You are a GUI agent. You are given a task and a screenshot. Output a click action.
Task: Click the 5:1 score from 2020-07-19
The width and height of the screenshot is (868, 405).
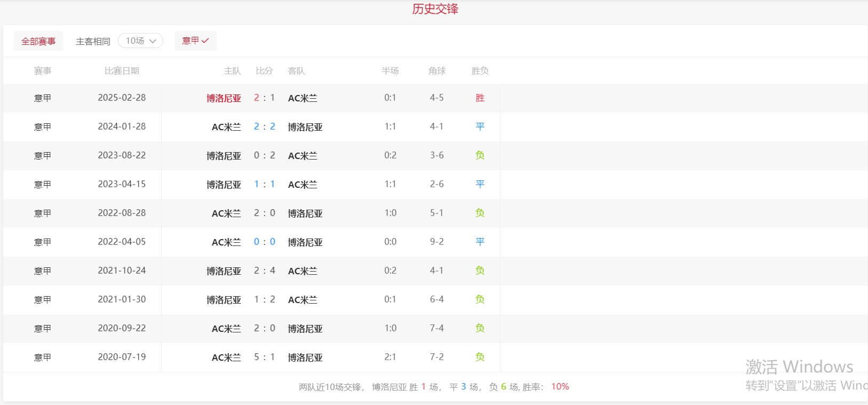[265, 357]
